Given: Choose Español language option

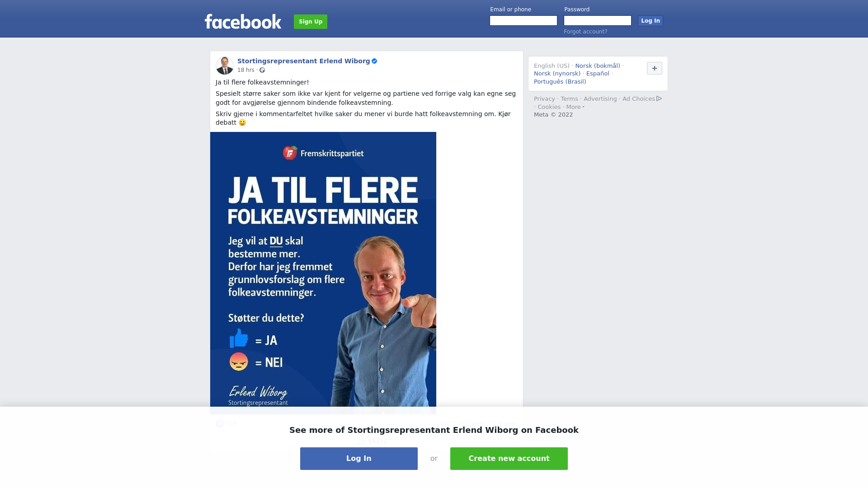Looking at the screenshot, I should click(598, 74).
